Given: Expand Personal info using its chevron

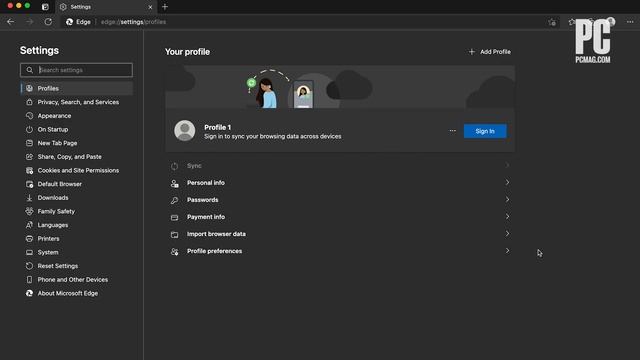Looking at the screenshot, I should pyautogui.click(x=507, y=182).
